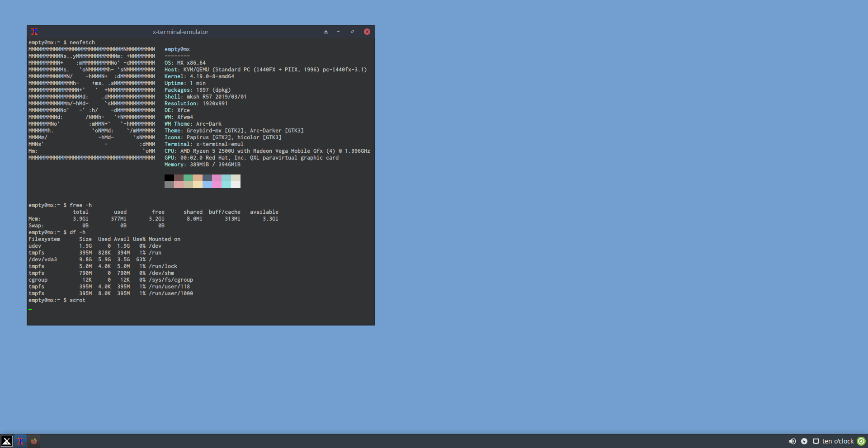The image size is (868, 448).
Task: Click the '/dev/vda3' filesystem row
Action: point(90,259)
